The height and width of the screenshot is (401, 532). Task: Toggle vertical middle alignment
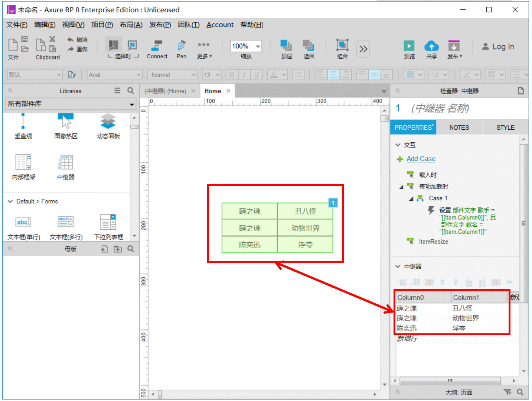(x=374, y=75)
